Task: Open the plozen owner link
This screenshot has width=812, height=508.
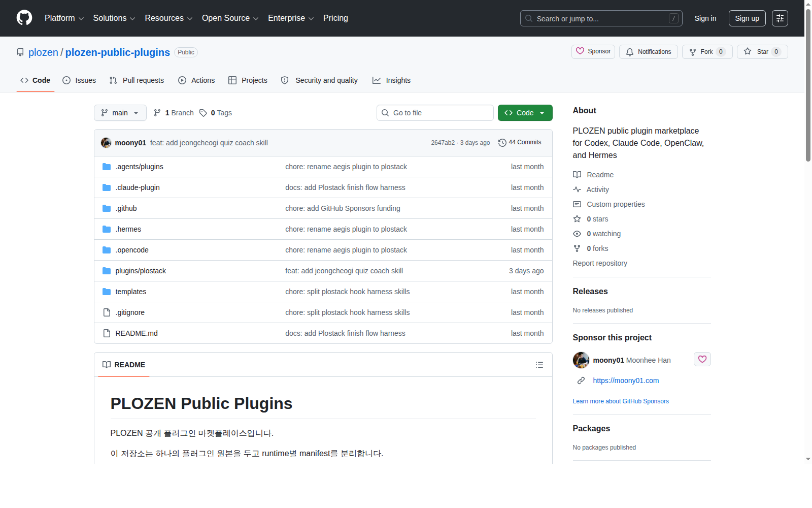Action: [x=43, y=52]
